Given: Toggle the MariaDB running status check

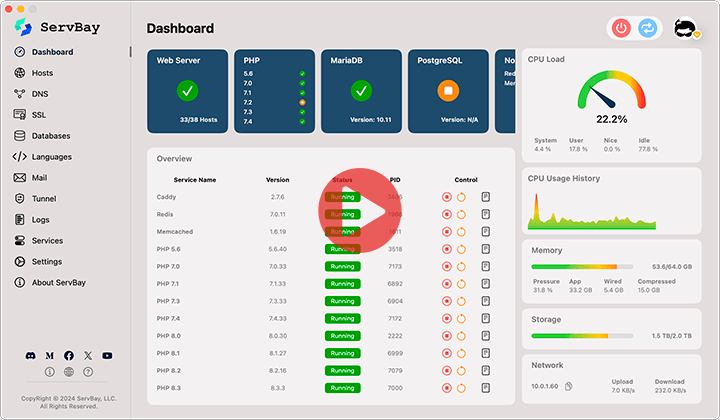Looking at the screenshot, I should click(x=361, y=91).
